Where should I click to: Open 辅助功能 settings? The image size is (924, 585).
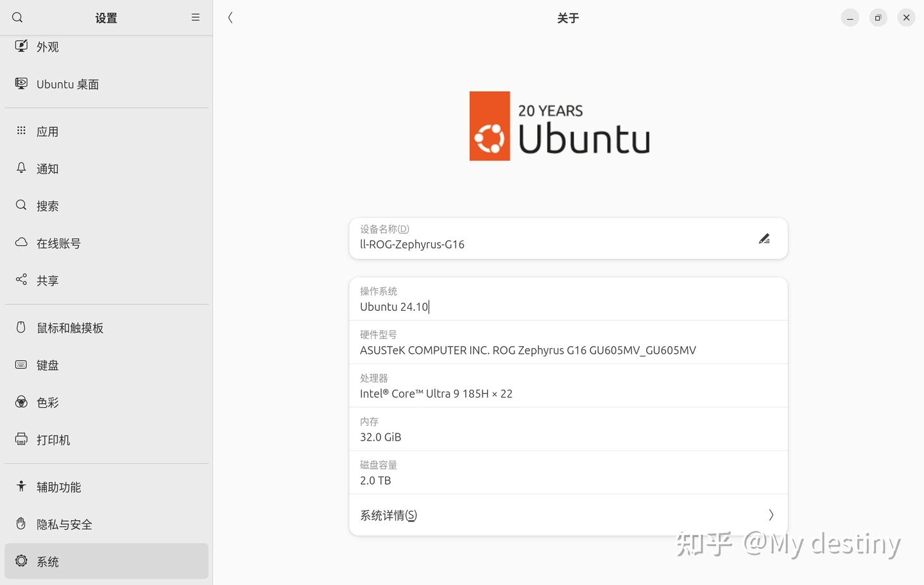(x=58, y=487)
